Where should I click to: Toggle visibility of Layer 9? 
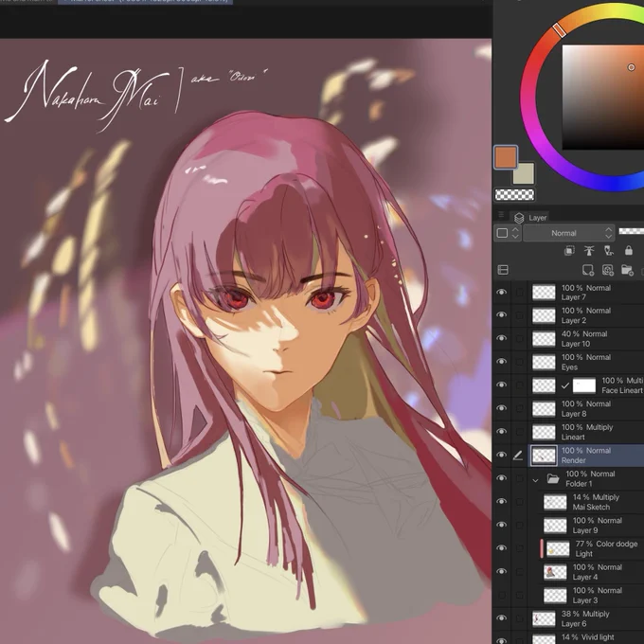(502, 525)
